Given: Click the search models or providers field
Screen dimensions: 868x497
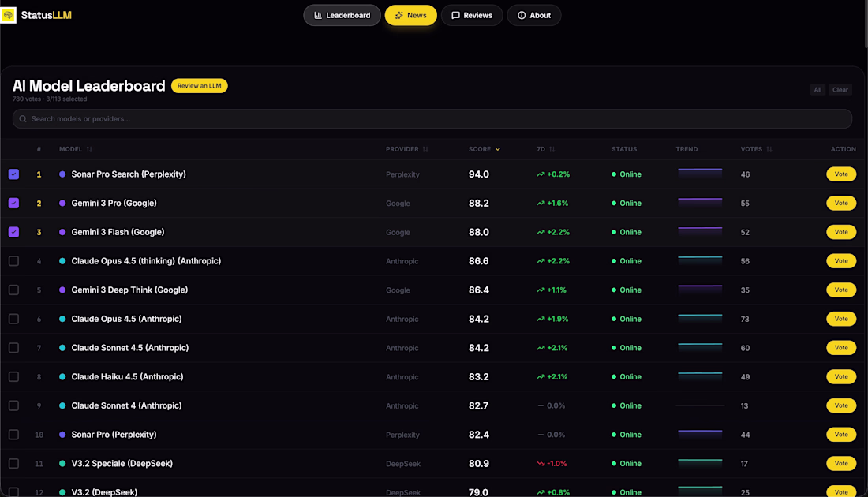Looking at the screenshot, I should pyautogui.click(x=432, y=119).
